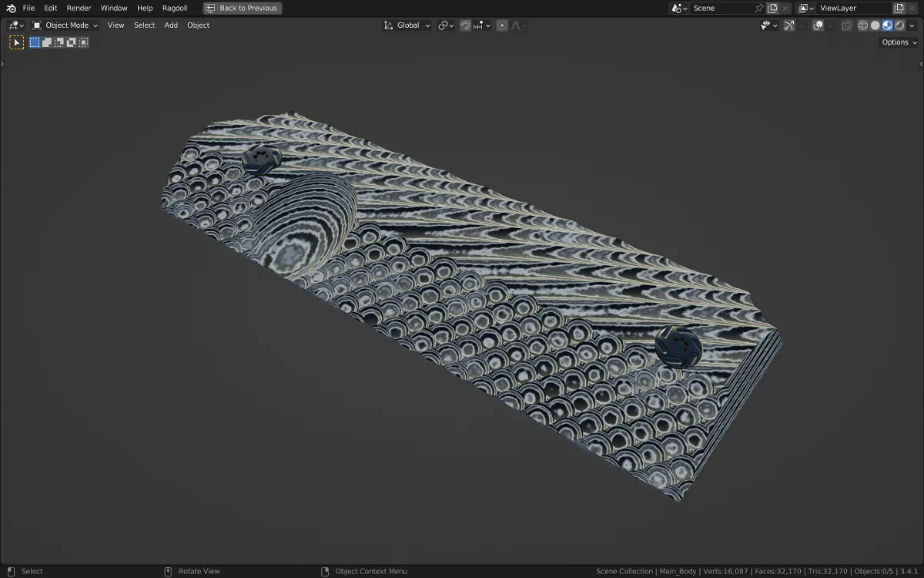Create a new scene with the copy icon
Screen dimensions: 924x578
[772, 8]
